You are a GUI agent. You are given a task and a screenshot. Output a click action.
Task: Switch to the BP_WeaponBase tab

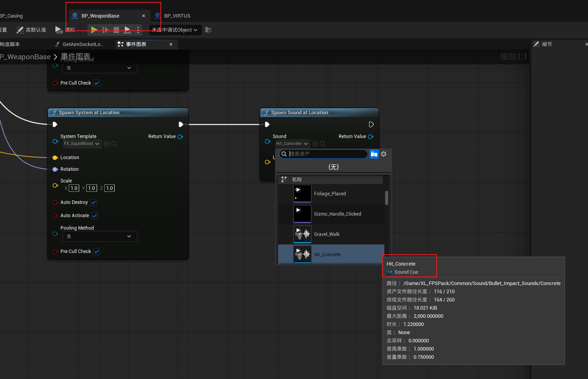[x=100, y=16]
